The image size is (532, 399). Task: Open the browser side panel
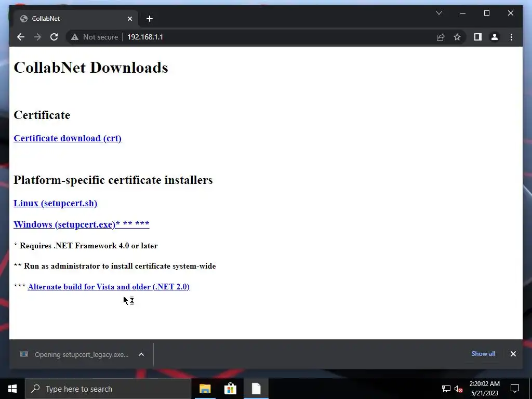click(x=478, y=37)
